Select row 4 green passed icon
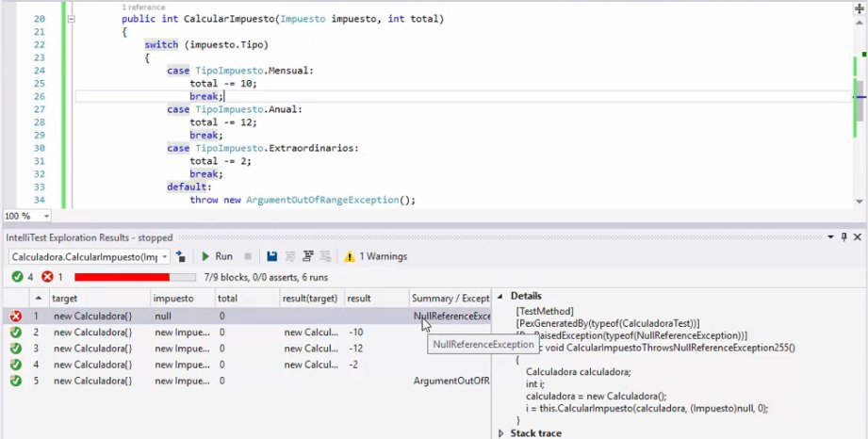This screenshot has width=868, height=439. tap(16, 365)
